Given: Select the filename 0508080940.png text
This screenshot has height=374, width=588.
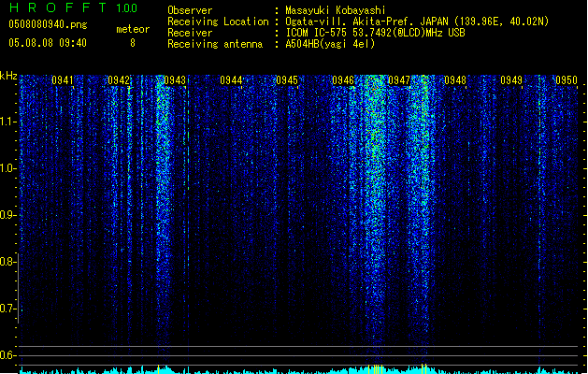Looking at the screenshot, I should tap(48, 25).
